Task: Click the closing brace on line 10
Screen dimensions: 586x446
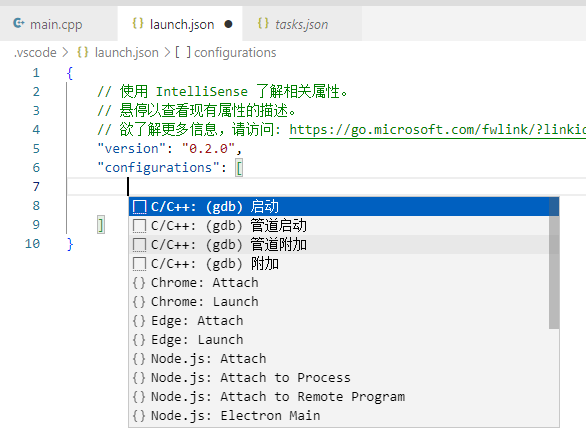Action: click(70, 244)
